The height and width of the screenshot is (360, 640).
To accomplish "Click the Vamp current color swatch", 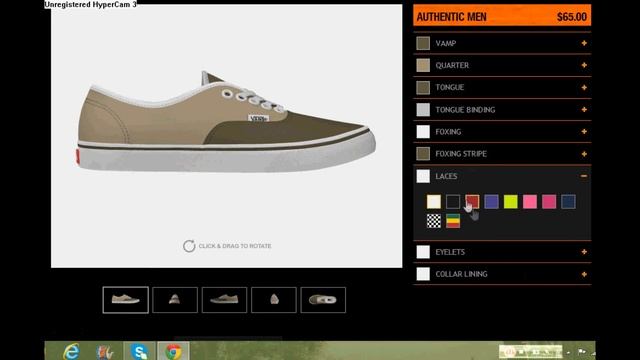I will [x=423, y=43].
